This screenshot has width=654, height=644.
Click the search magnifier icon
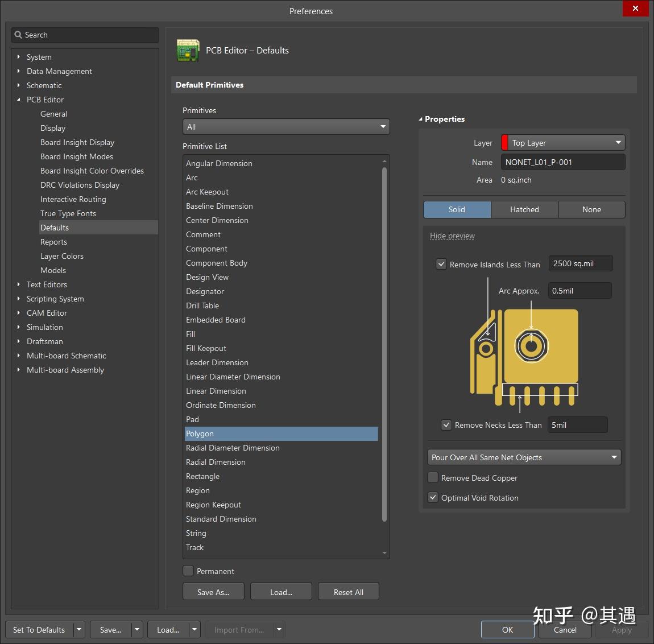(x=18, y=35)
